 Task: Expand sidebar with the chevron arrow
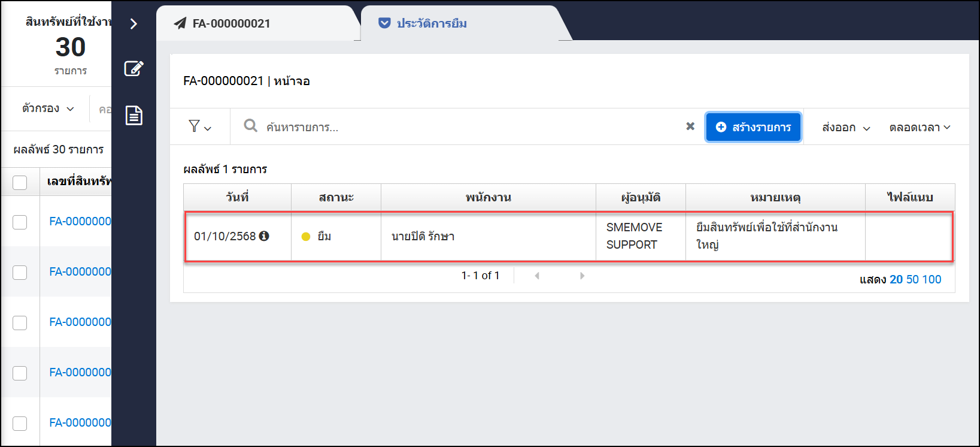click(x=134, y=24)
